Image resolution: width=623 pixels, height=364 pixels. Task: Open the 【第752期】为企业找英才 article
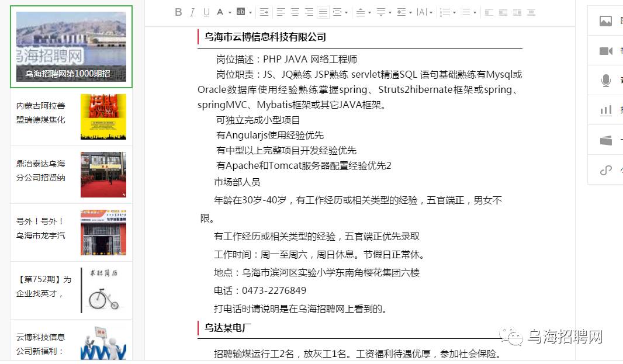(x=44, y=286)
